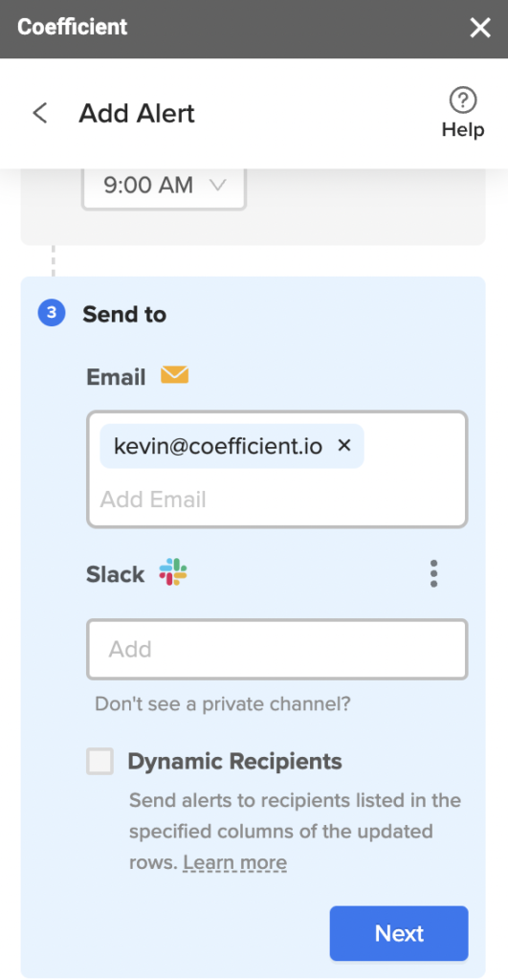This screenshot has width=508, height=980.
Task: Click the Don't see a private channel? link
Action: pyautogui.click(x=223, y=704)
